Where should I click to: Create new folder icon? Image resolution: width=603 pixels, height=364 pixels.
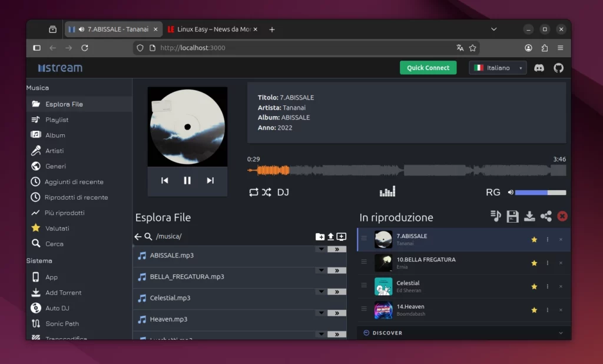[320, 236]
